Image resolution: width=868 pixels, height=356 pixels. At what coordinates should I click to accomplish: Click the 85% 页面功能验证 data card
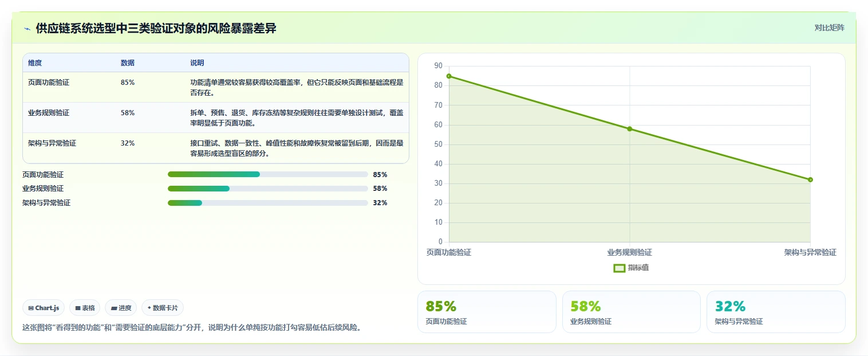[487, 312]
